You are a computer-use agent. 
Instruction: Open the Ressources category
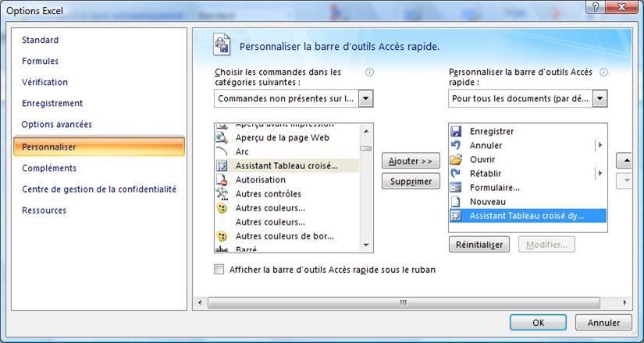click(44, 210)
